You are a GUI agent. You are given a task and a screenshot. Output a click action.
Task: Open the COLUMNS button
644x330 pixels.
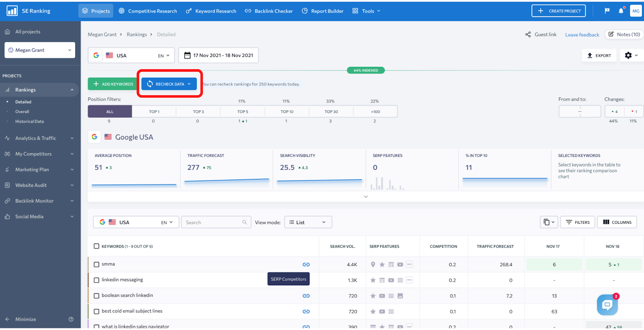click(x=617, y=222)
